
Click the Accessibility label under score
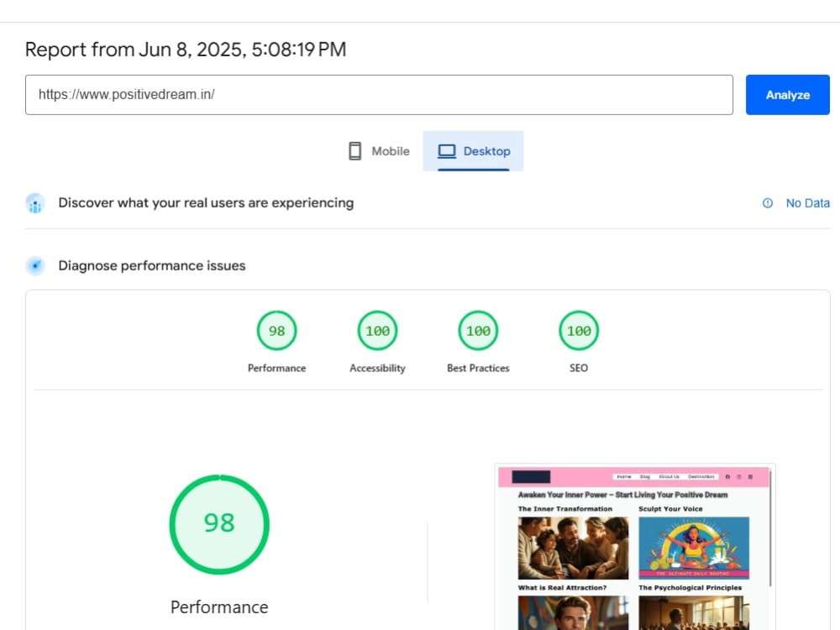coord(377,368)
